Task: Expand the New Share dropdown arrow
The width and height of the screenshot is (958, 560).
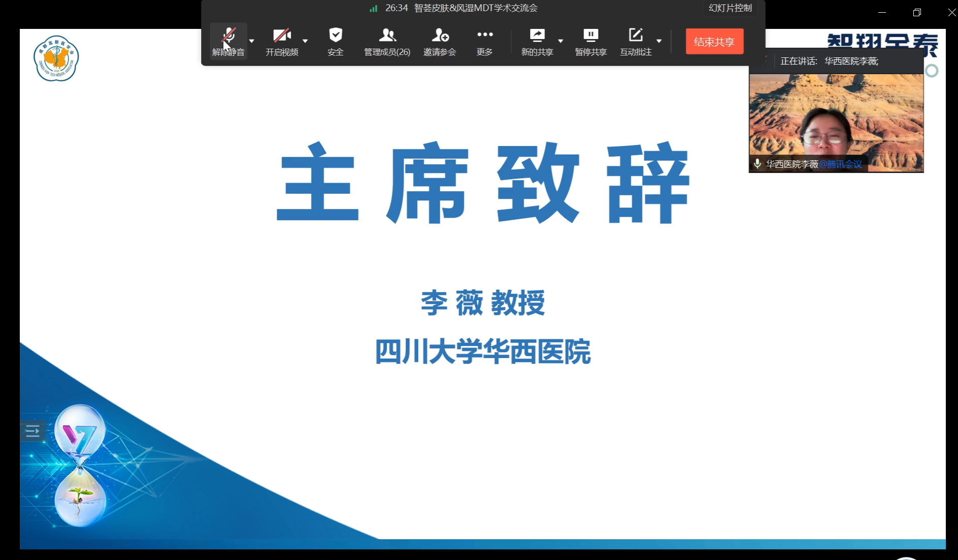Action: [560, 41]
